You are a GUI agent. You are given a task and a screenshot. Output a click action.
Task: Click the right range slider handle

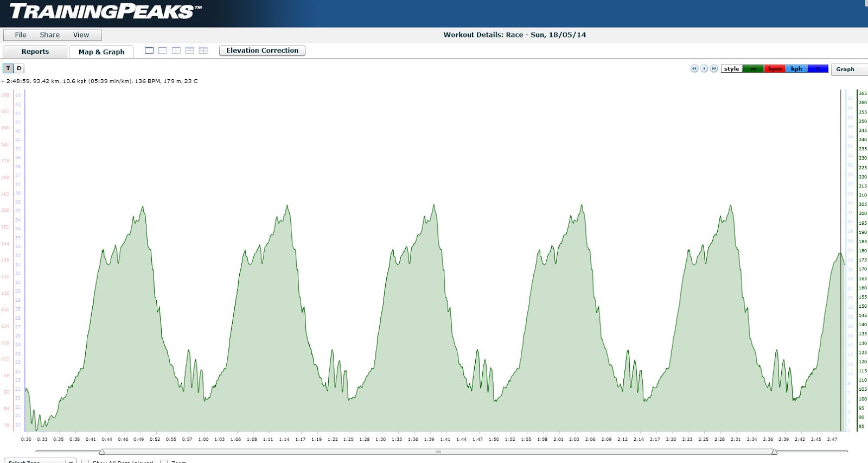pos(774,452)
